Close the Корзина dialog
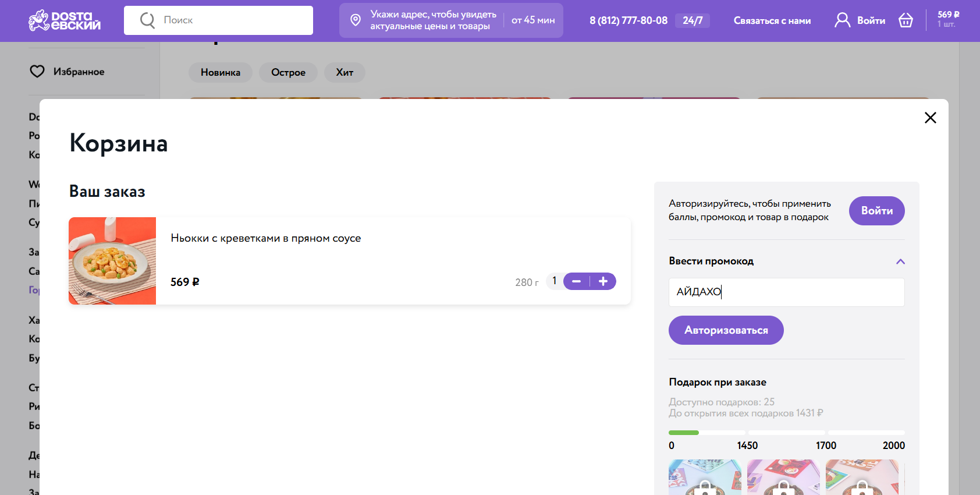The image size is (980, 495). pos(931,118)
